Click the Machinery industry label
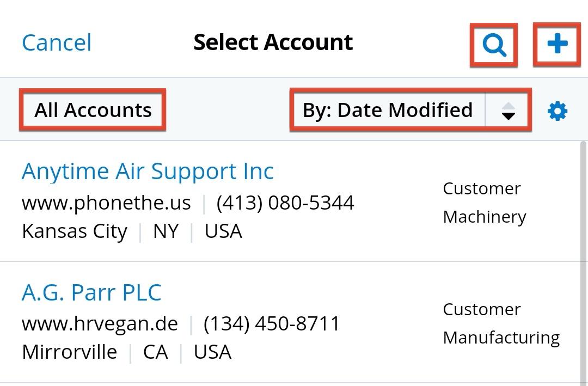 (485, 216)
